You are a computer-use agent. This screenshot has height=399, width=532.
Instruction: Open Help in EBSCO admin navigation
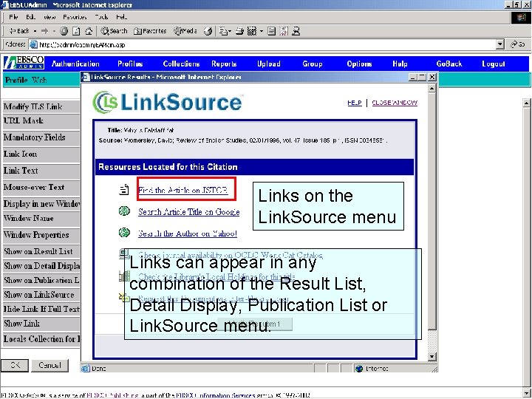coord(400,64)
